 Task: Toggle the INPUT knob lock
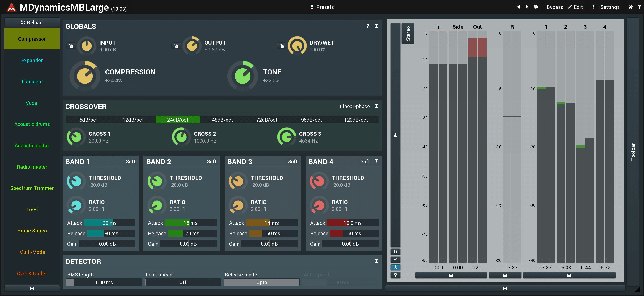pyautogui.click(x=71, y=46)
